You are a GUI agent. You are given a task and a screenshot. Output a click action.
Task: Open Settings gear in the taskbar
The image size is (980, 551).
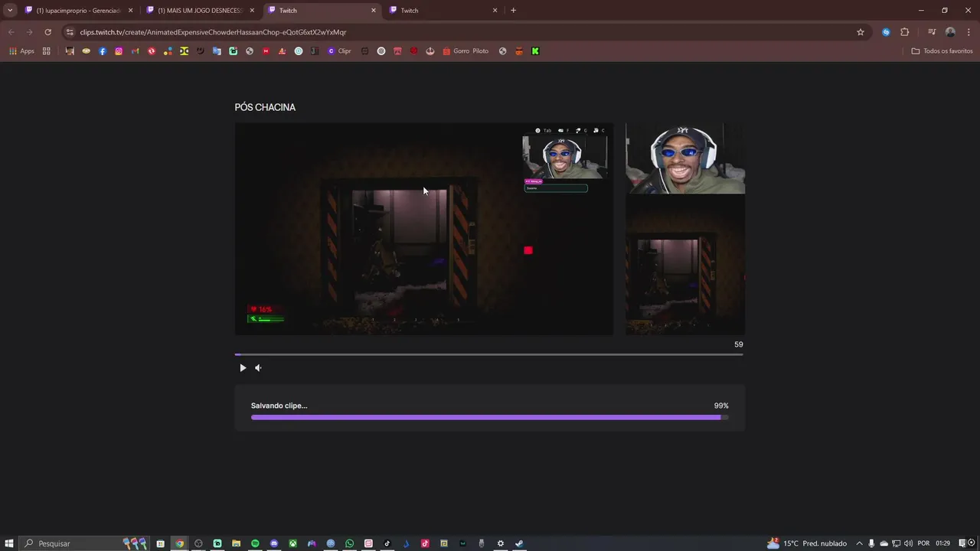[x=501, y=543]
